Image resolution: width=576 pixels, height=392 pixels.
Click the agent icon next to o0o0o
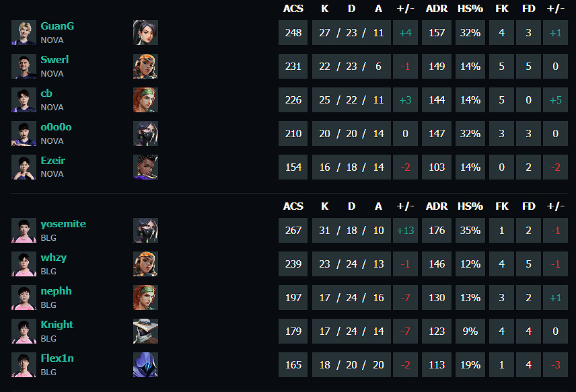(145, 134)
